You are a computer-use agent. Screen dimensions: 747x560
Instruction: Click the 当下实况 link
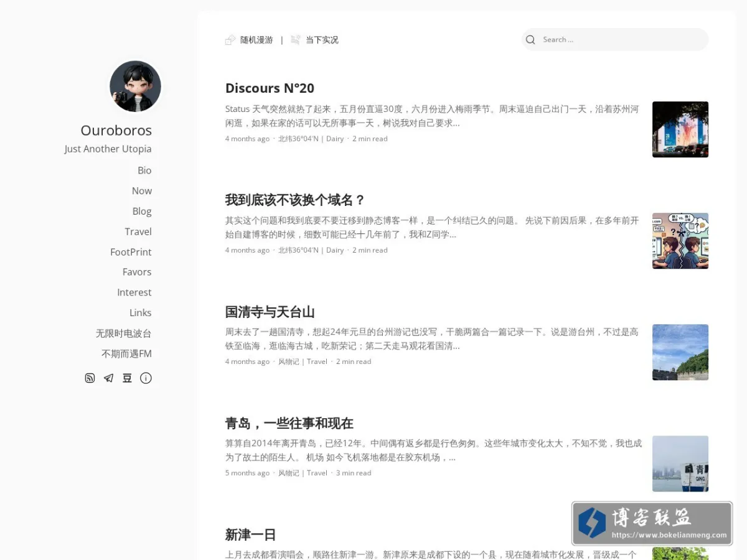coord(322,40)
